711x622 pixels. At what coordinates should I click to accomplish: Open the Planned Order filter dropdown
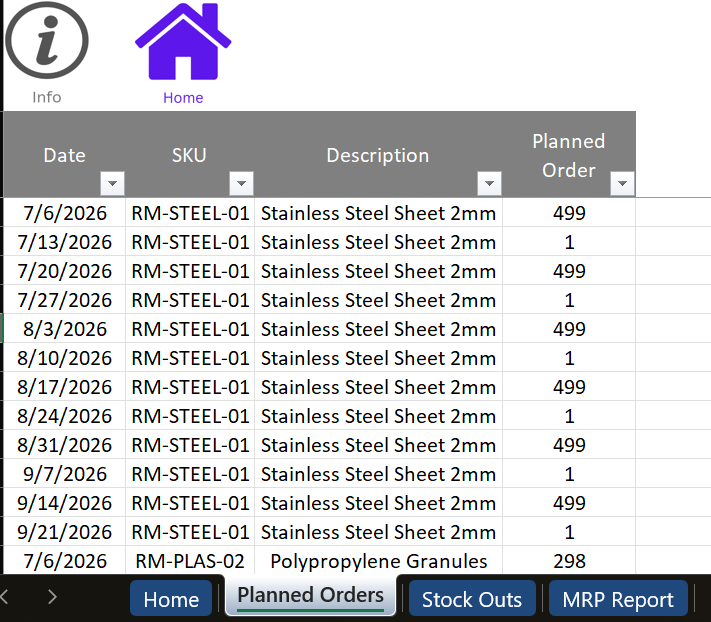pos(622,184)
